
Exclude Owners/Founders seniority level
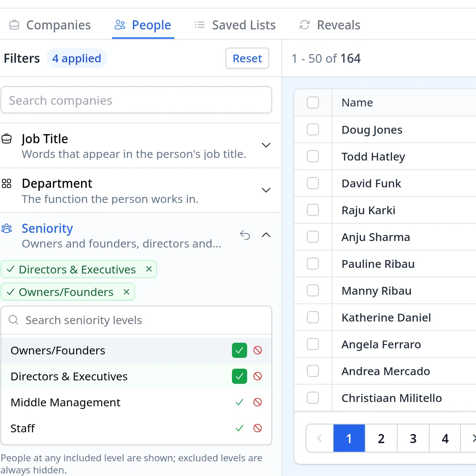(257, 351)
